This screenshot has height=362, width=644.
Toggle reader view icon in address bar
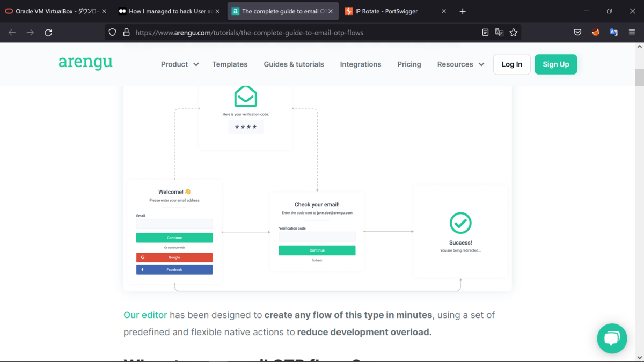coord(485,33)
